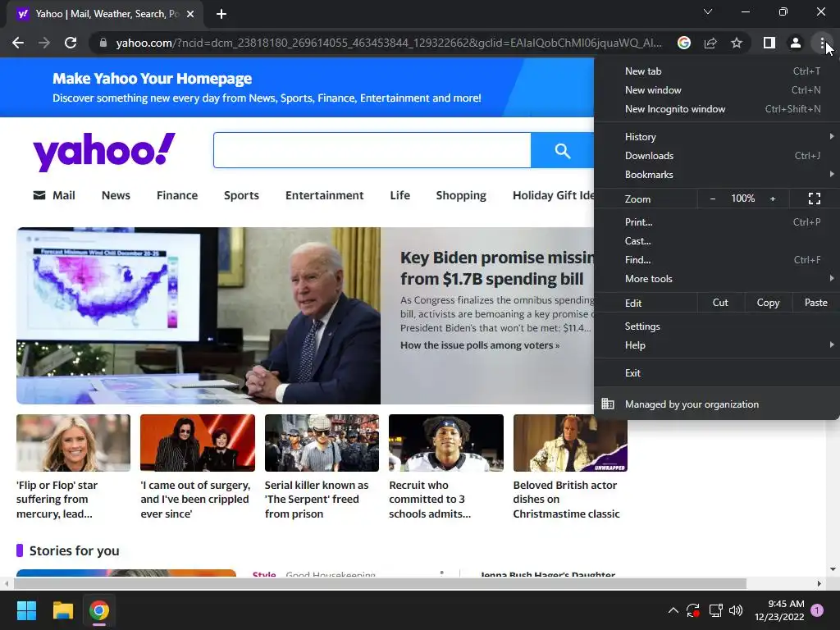View site information lock icon
This screenshot has height=630, width=840.
coord(103,43)
